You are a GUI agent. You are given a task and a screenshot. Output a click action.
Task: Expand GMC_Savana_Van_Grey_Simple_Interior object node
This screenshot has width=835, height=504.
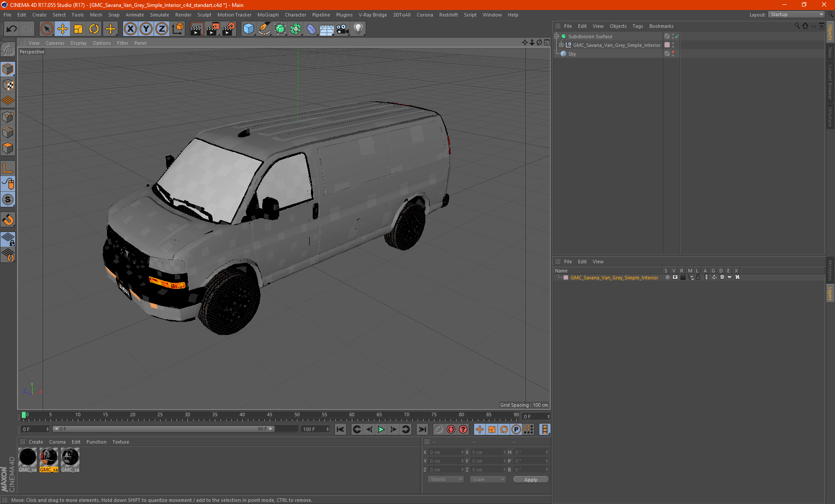[x=561, y=45]
